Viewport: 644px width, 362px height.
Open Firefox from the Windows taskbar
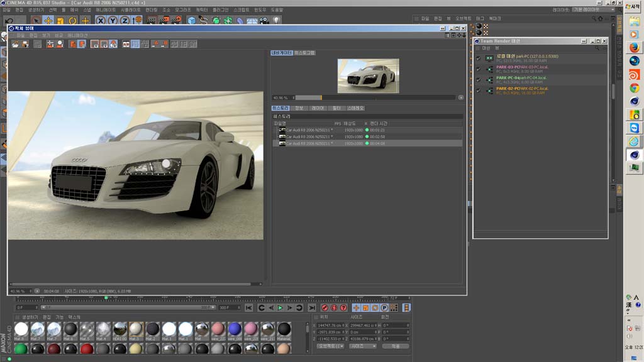click(634, 48)
